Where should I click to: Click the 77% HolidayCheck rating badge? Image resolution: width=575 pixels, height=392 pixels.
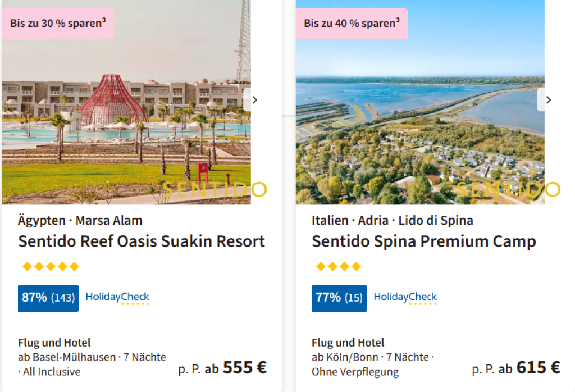click(x=339, y=298)
